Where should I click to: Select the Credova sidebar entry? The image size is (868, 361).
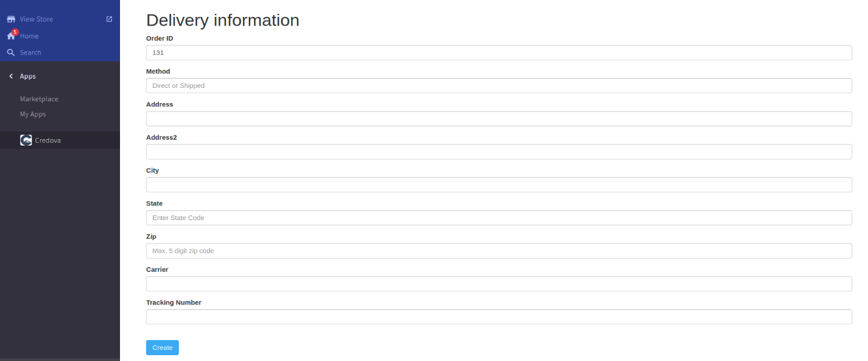click(x=48, y=140)
